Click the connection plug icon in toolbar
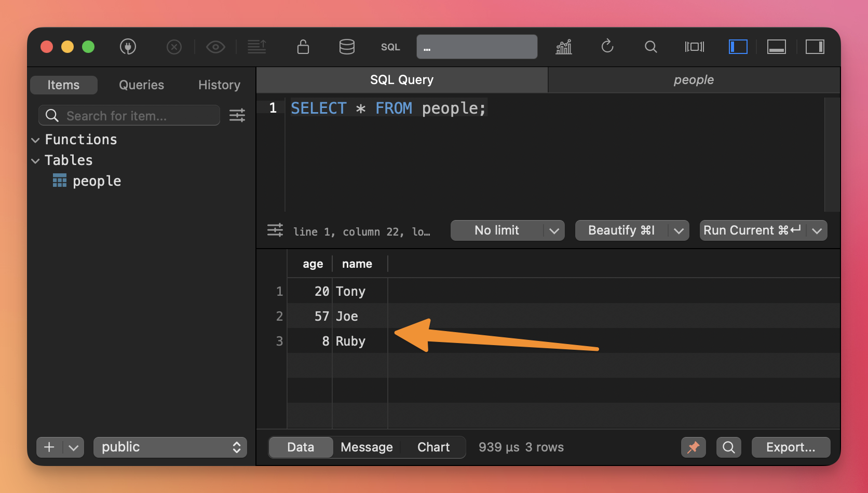The image size is (868, 493). pyautogui.click(x=128, y=47)
